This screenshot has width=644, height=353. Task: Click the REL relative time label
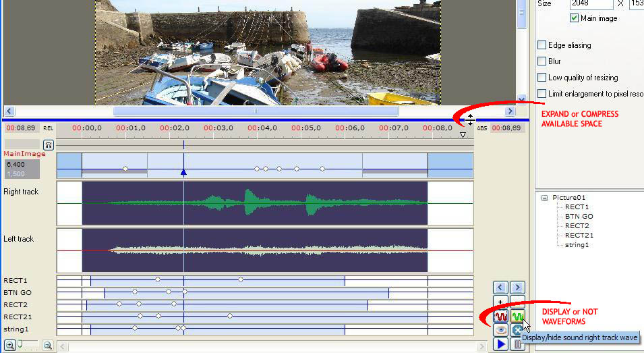coord(49,128)
